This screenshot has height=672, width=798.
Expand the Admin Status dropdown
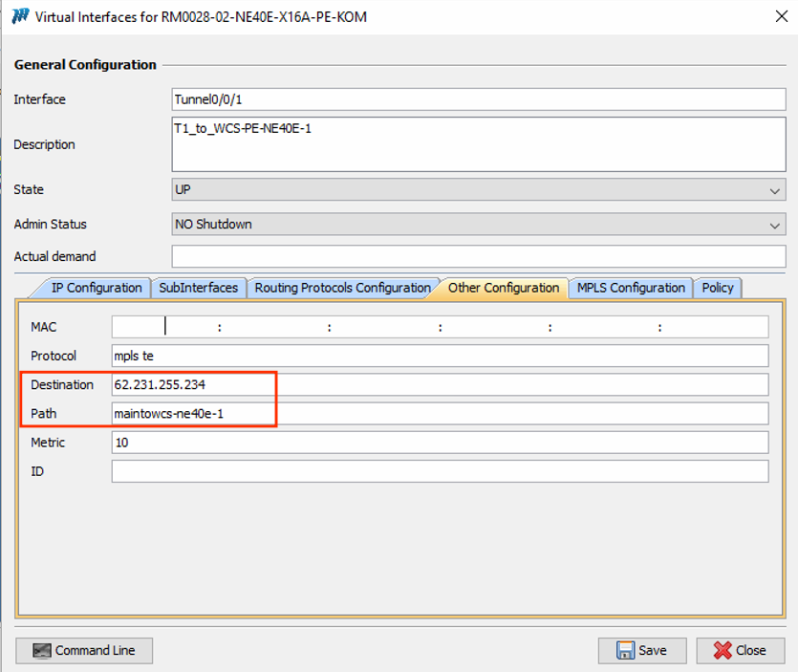click(478, 225)
